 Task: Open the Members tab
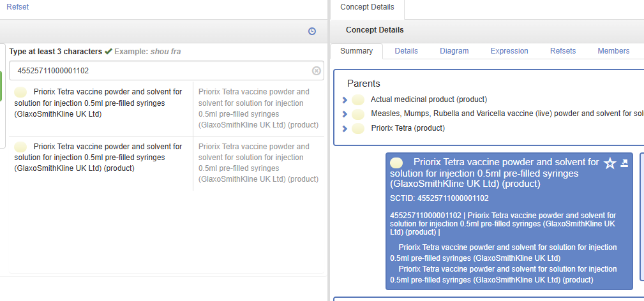613,51
